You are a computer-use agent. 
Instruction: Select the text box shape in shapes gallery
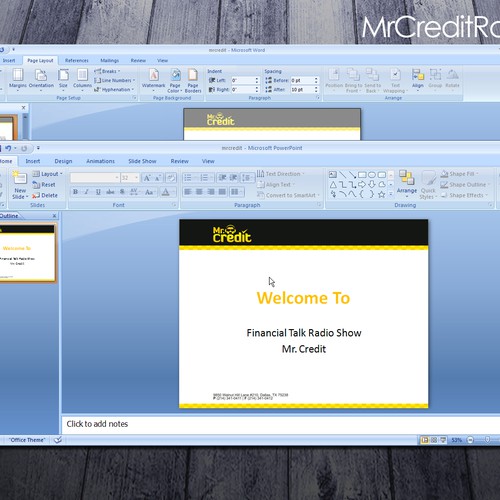pos(333,175)
